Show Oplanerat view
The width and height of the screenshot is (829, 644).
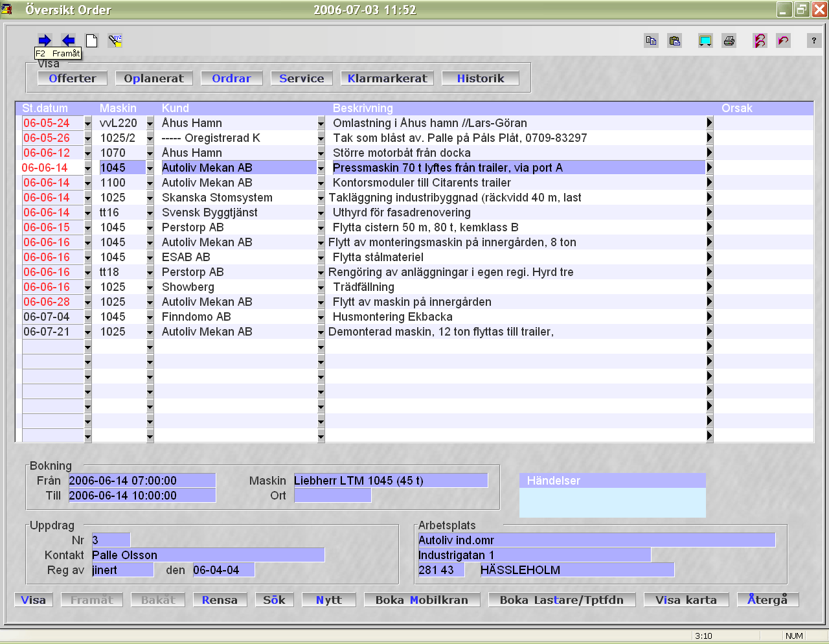click(154, 78)
